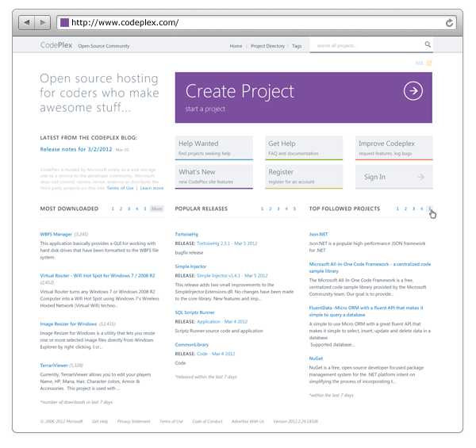Open the Improve Codeplex tile
476x448 pixels.
[393, 147]
